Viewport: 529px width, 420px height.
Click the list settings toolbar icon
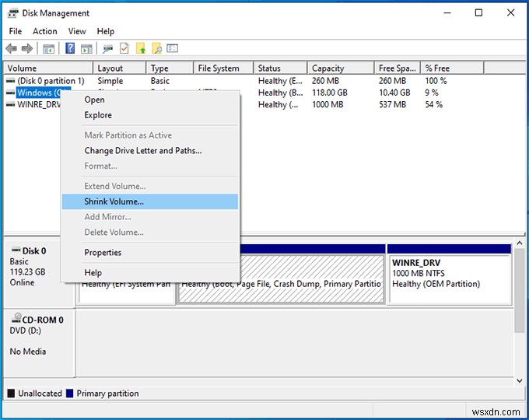(x=172, y=48)
